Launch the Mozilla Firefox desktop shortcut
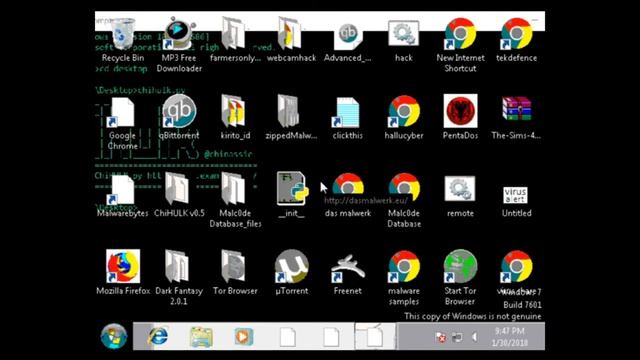The image size is (640, 360). pos(123,266)
